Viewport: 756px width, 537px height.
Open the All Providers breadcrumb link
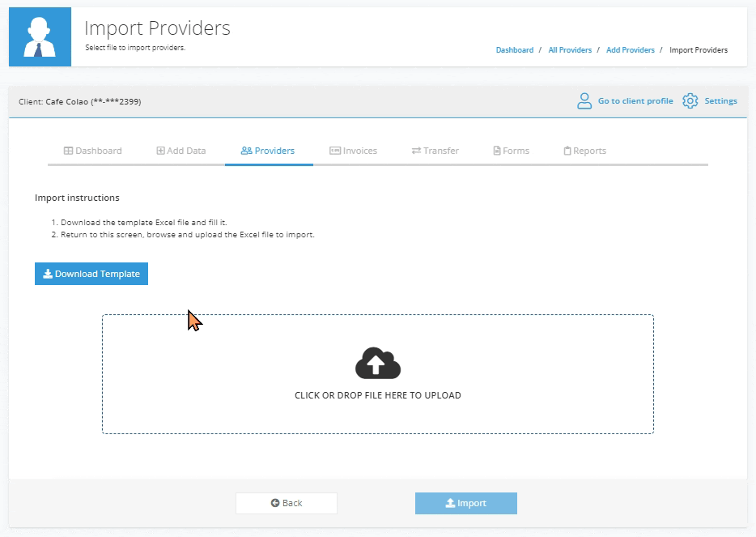[570, 49]
